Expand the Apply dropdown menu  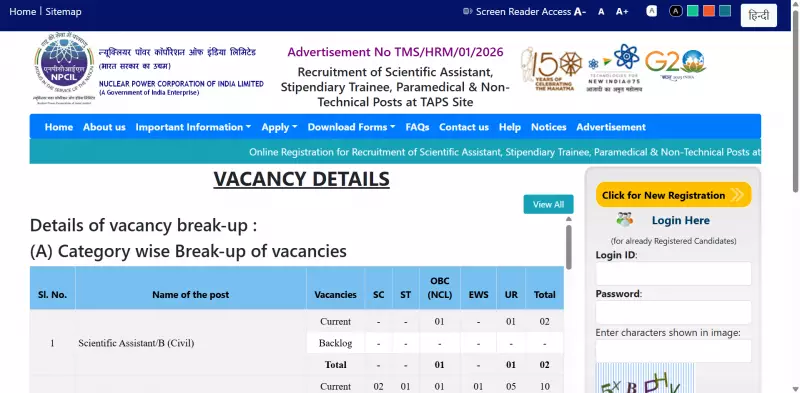pos(279,127)
